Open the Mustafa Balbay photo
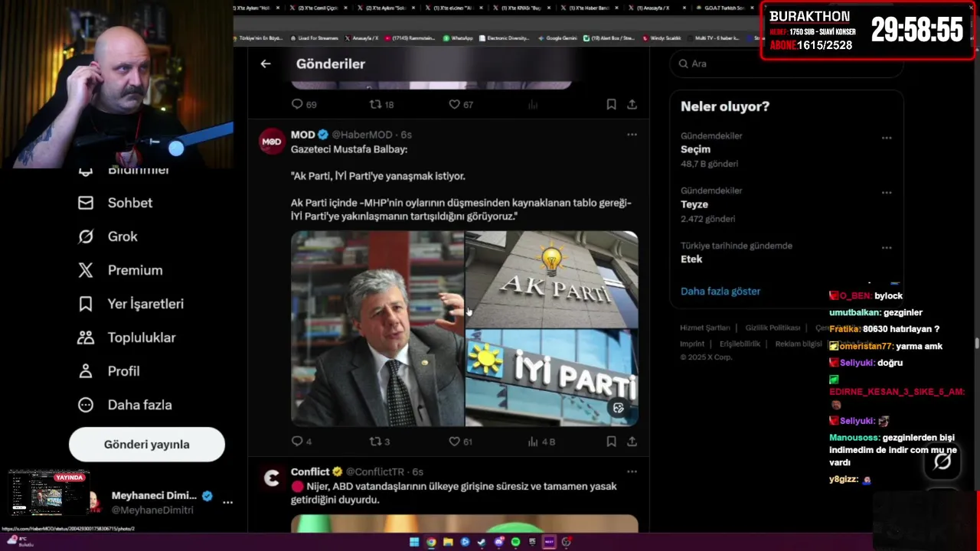Image resolution: width=980 pixels, height=551 pixels. click(x=377, y=328)
